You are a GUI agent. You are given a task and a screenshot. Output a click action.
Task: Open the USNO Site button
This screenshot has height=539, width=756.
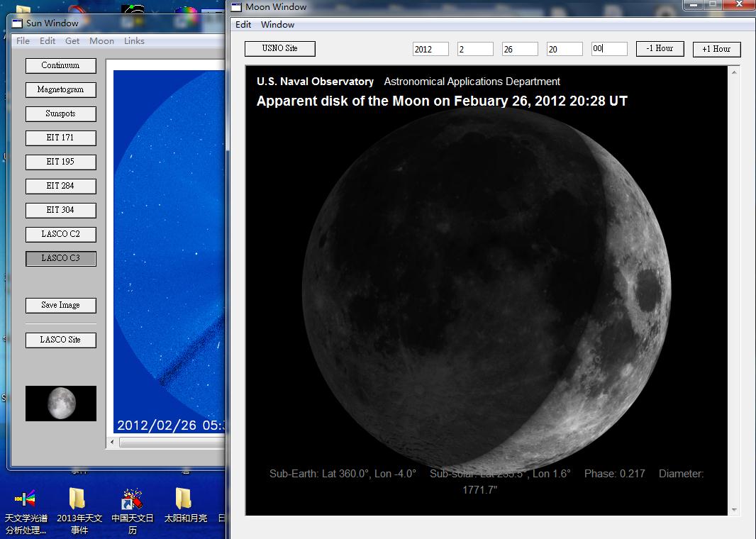[x=280, y=49]
